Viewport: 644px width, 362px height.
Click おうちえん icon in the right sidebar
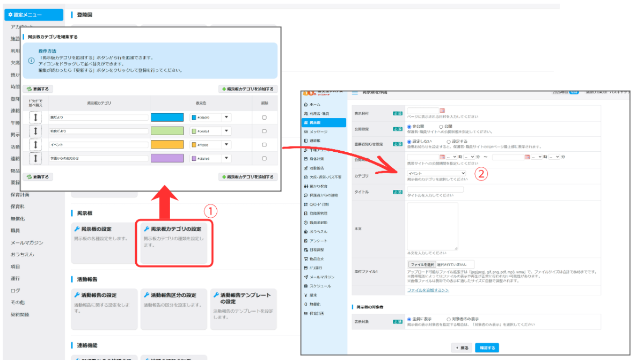coord(306,231)
